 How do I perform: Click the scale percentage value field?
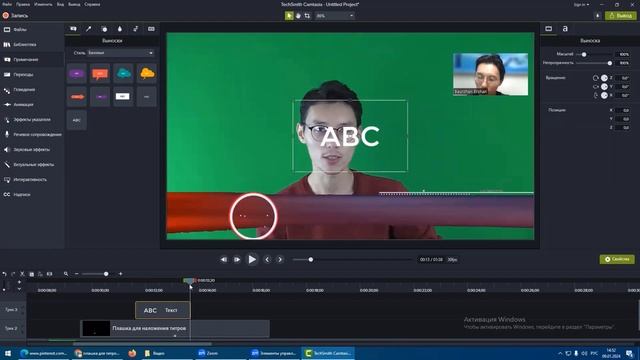[x=623, y=54]
